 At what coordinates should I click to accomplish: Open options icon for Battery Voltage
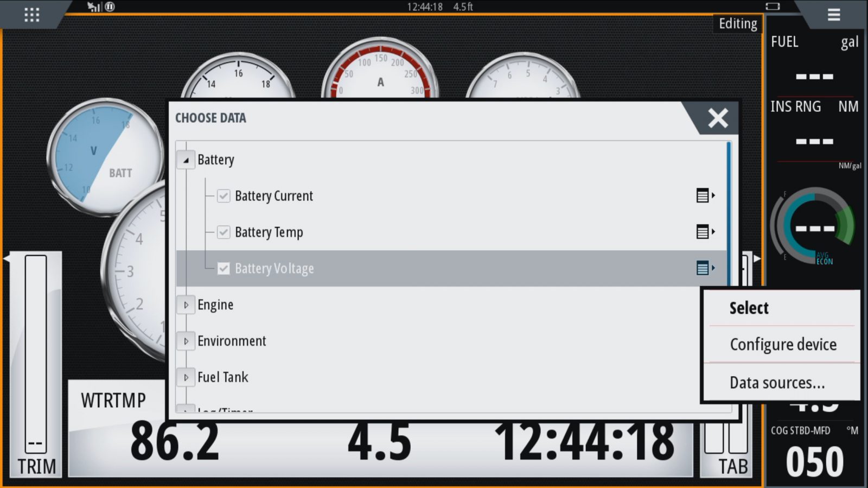[x=705, y=268]
